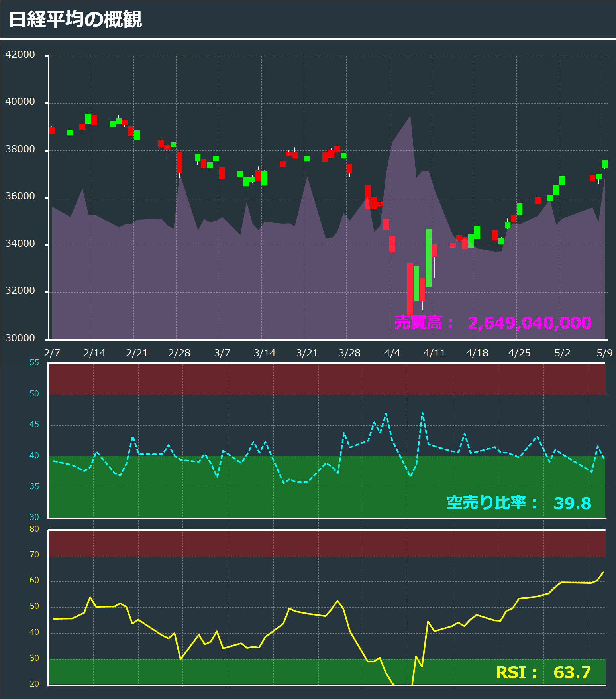Click the 5/2 date label
Image resolution: width=616 pixels, height=699 pixels.
[562, 353]
